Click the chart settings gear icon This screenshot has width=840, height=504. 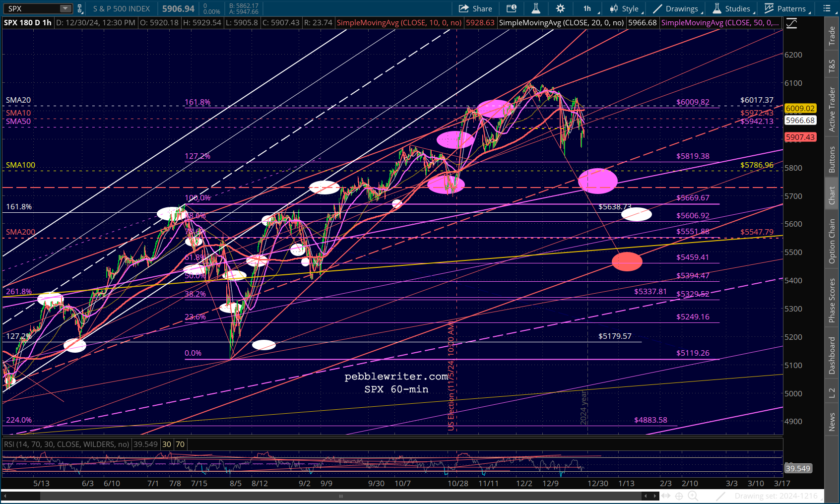560,8
